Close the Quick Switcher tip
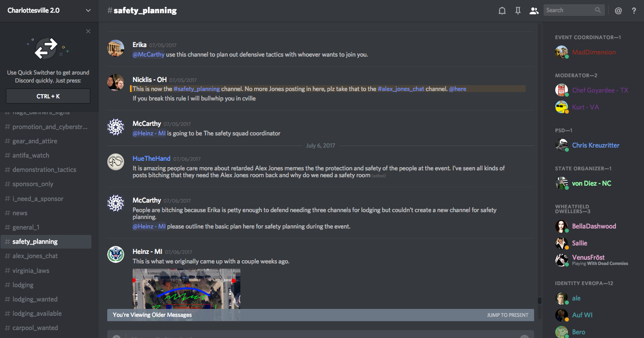Screen dimensions: 644x338 point(88,31)
